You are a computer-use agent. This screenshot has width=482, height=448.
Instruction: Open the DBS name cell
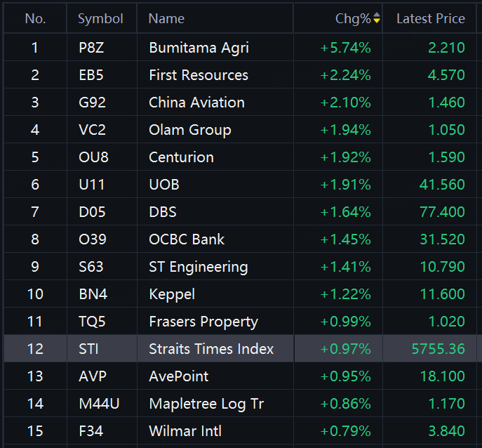[163, 212]
